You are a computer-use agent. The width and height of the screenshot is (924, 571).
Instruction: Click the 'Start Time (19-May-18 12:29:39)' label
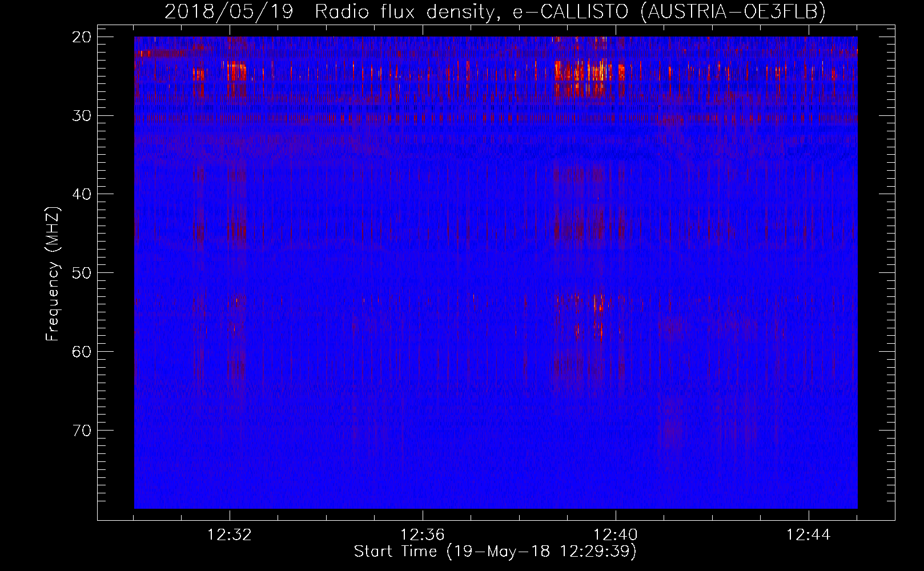495,552
